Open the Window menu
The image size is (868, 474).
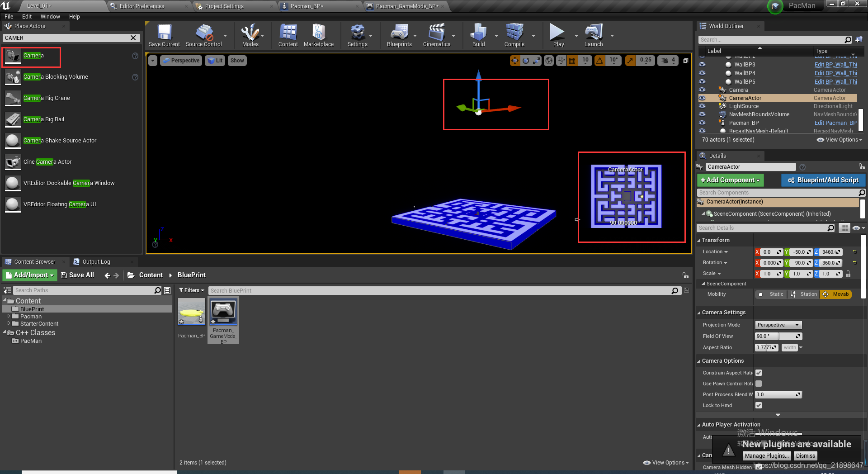coord(50,17)
